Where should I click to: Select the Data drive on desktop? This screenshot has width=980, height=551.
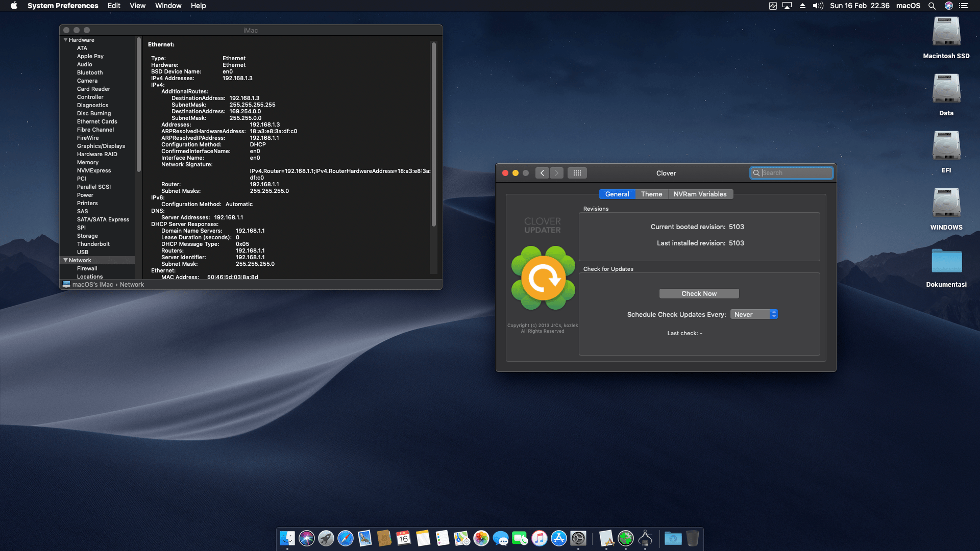coord(946,89)
